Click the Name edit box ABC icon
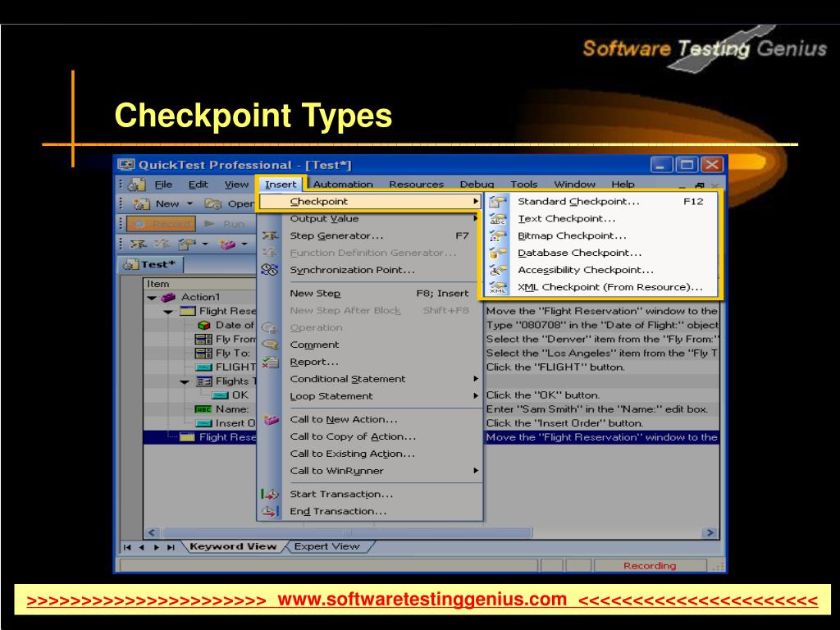Image resolution: width=840 pixels, height=630 pixels. tap(203, 409)
